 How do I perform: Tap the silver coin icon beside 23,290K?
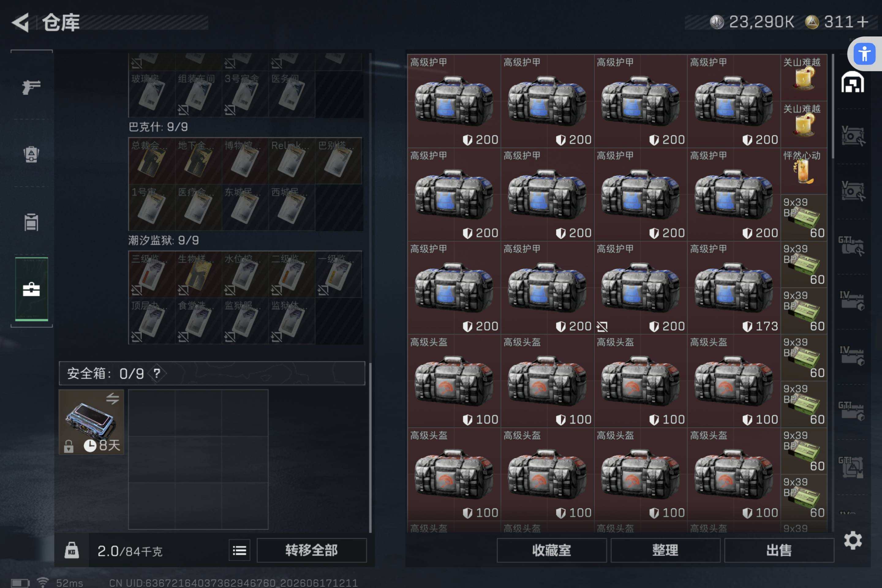tap(717, 22)
